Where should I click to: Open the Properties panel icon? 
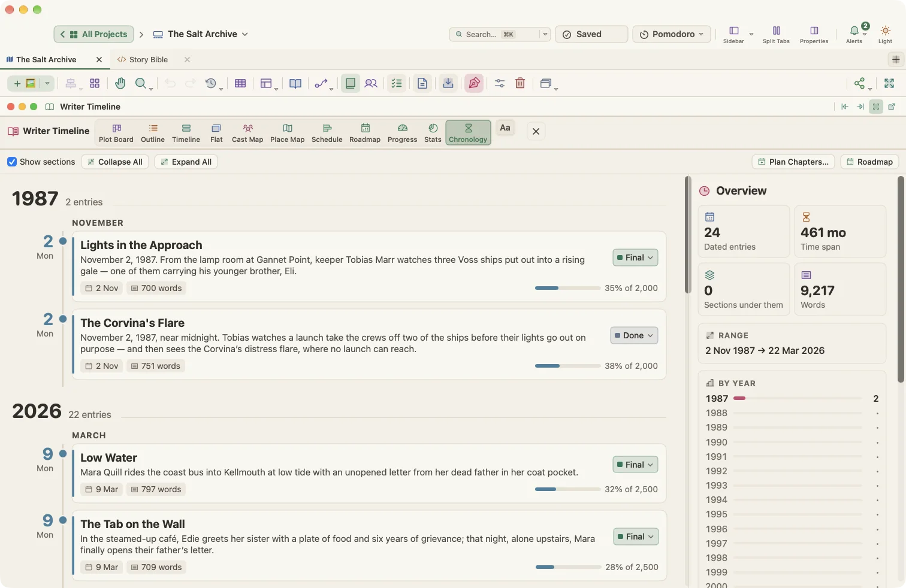(x=814, y=34)
